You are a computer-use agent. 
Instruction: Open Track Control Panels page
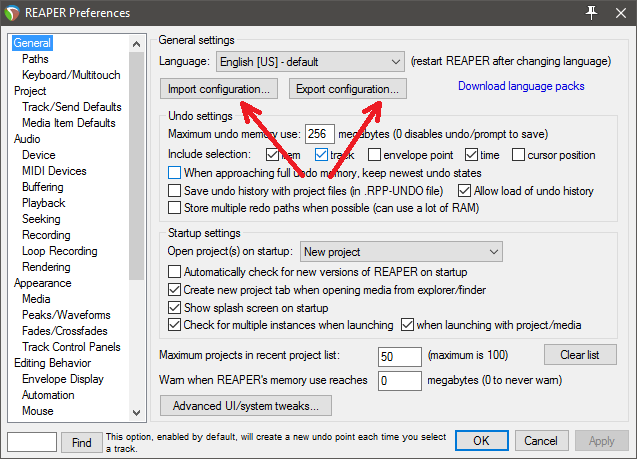[x=72, y=347]
